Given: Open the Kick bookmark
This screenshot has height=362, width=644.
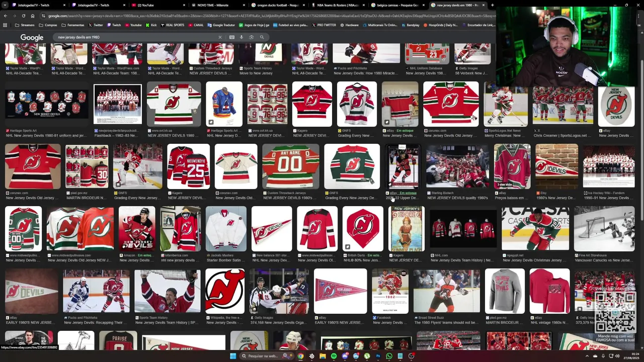Looking at the screenshot, I should pos(151,25).
